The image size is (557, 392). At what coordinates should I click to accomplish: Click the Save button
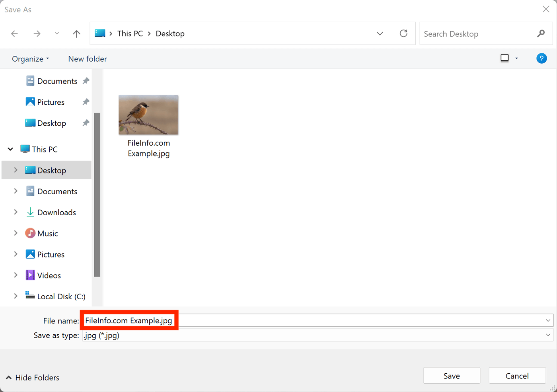coord(452,375)
